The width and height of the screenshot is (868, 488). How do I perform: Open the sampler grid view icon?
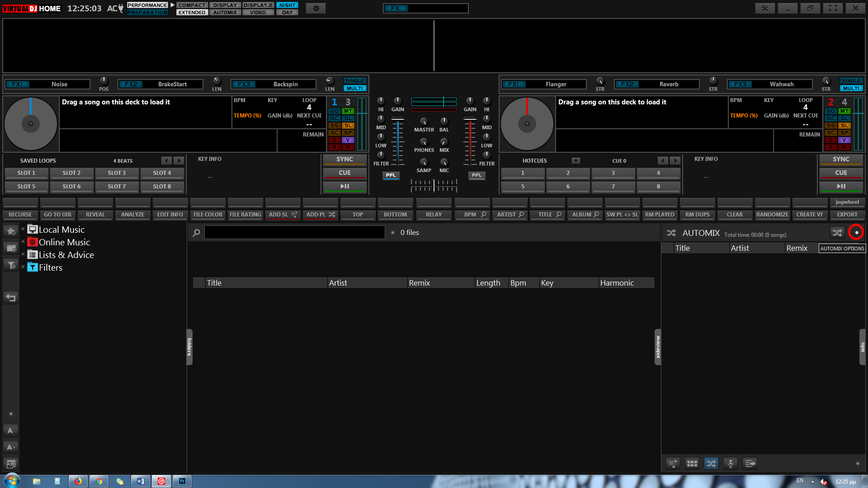pyautogui.click(x=692, y=464)
